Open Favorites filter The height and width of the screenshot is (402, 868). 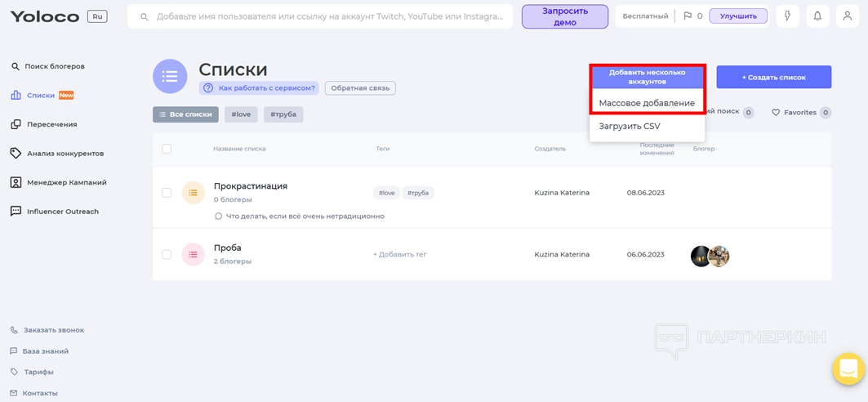(801, 113)
